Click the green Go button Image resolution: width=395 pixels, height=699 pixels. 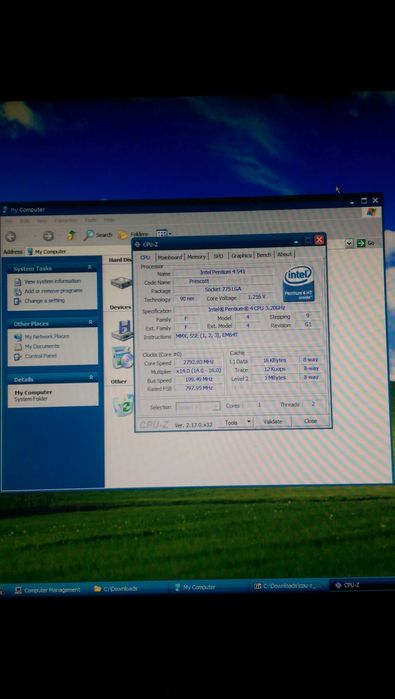(365, 243)
